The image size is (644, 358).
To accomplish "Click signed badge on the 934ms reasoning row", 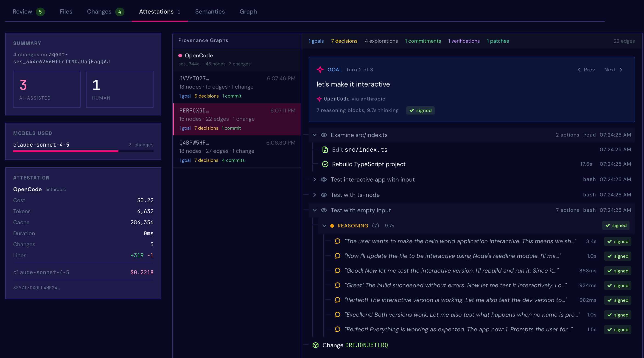I will tap(618, 285).
